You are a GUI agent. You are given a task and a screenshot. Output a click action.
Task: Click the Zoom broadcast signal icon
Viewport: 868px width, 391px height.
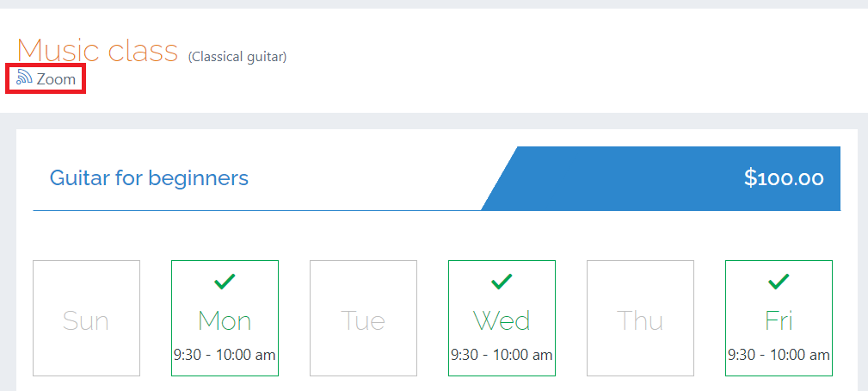coord(24,78)
